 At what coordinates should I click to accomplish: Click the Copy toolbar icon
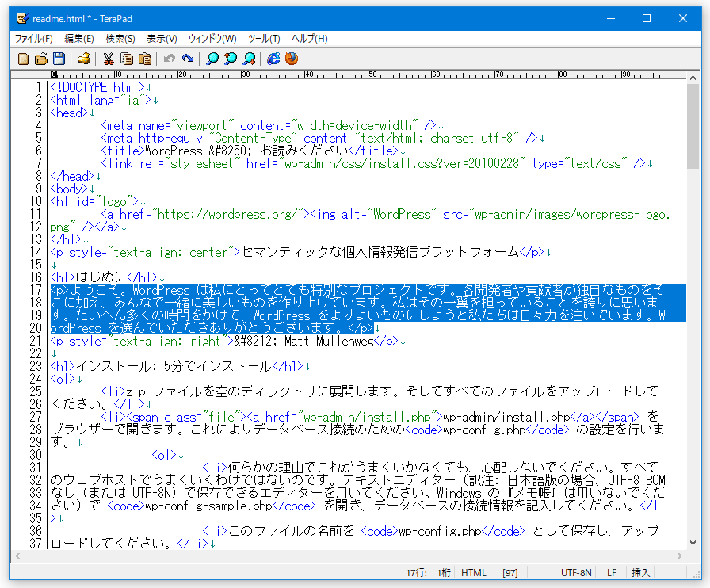(127, 59)
